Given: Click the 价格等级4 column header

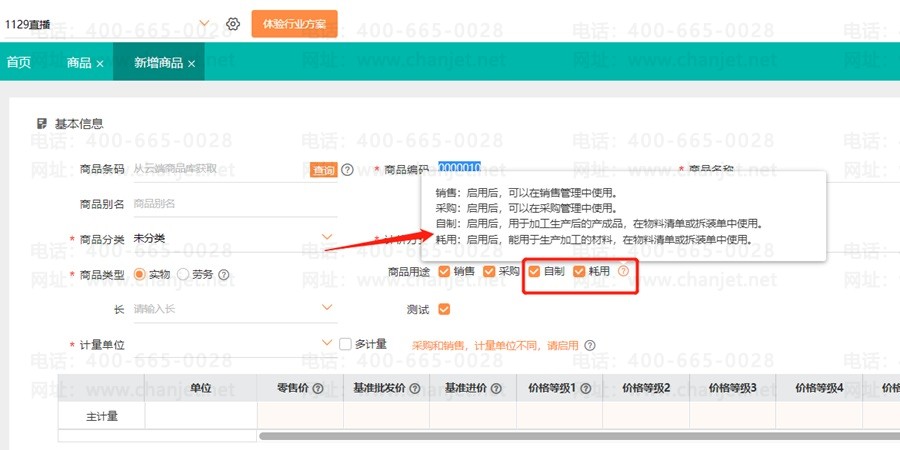Looking at the screenshot, I should point(819,389).
